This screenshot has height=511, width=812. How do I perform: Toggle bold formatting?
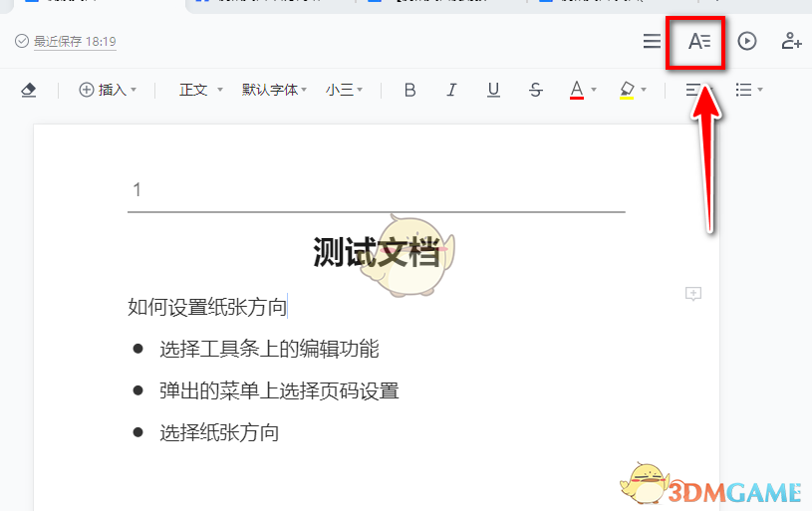[409, 90]
